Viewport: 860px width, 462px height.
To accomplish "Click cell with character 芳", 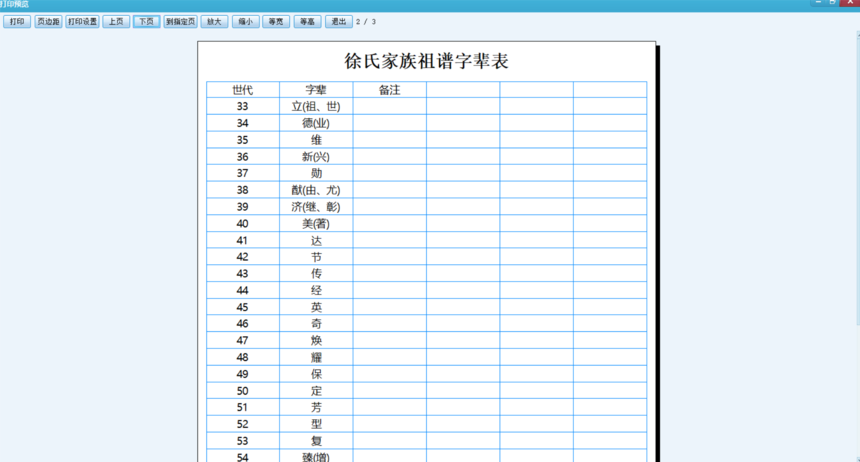I will pos(316,408).
